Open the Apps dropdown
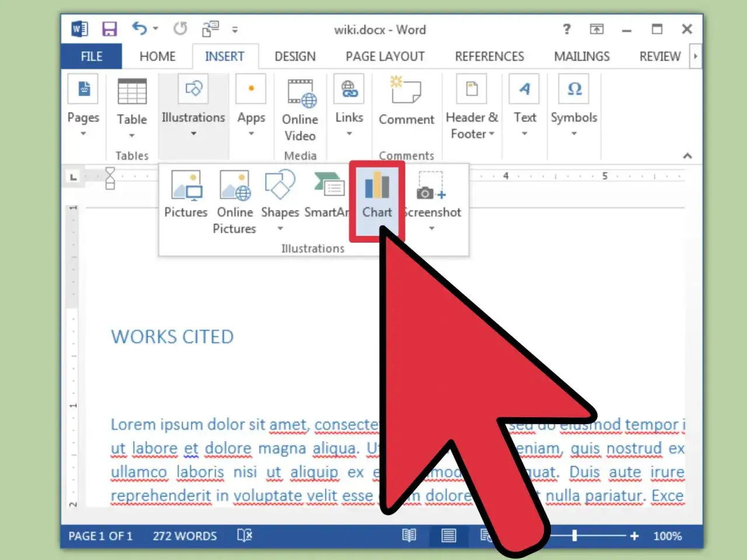 pos(252,106)
